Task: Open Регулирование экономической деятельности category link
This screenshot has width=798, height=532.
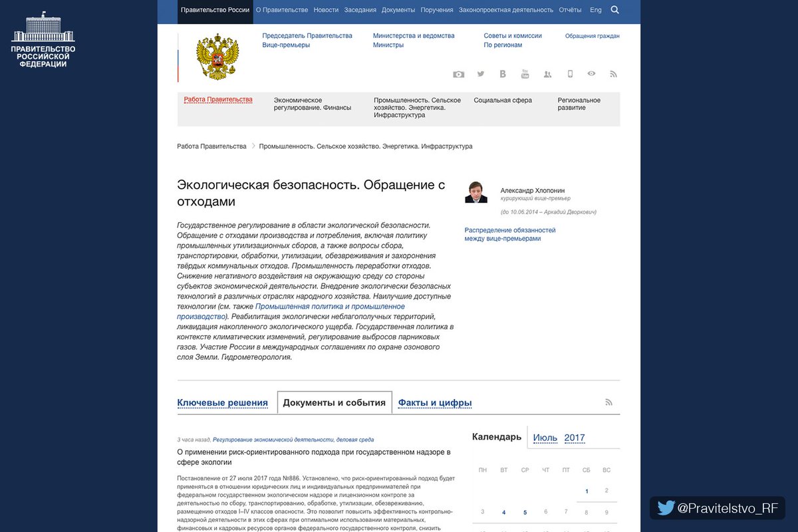Action: [x=293, y=440]
